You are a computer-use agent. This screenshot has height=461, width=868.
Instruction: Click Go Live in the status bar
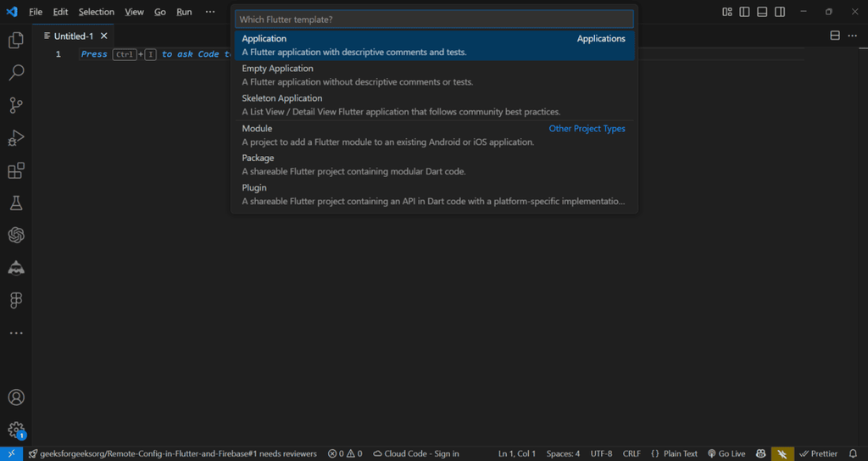[726, 454]
